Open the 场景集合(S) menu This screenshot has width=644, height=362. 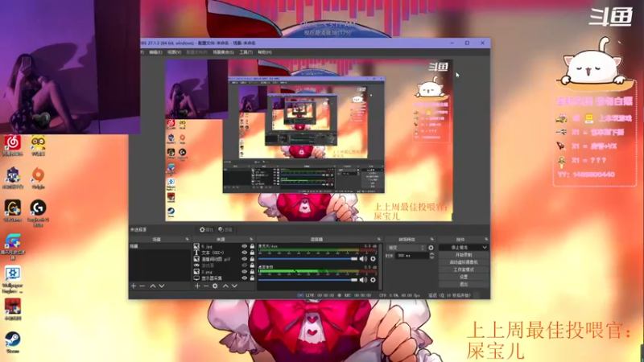tap(223, 52)
